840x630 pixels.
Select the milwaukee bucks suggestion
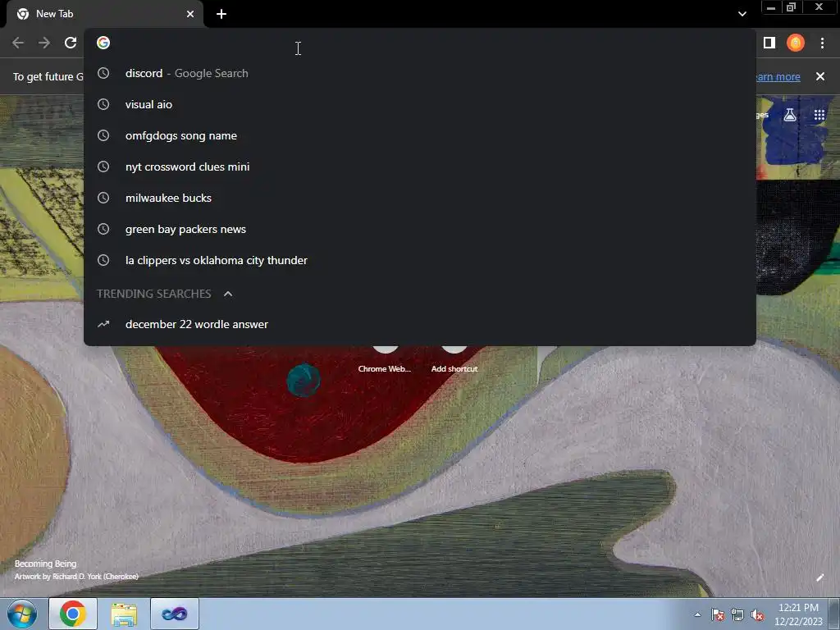[420, 198]
